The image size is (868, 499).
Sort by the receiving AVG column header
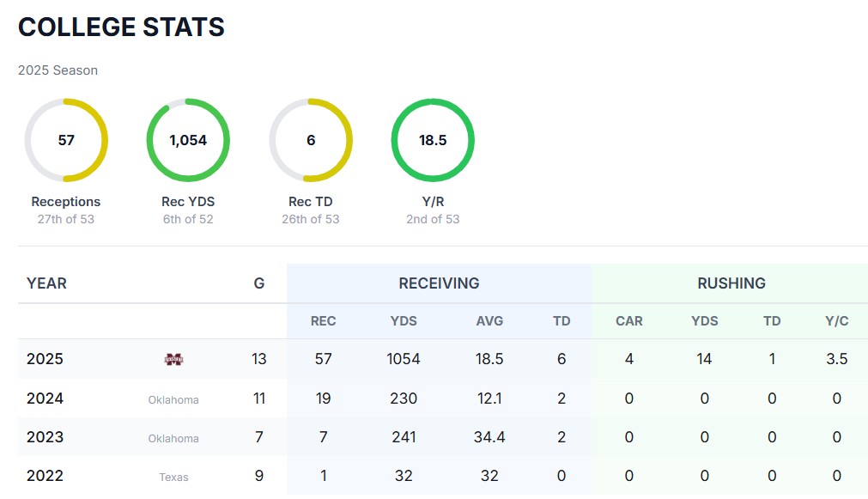[x=489, y=321]
